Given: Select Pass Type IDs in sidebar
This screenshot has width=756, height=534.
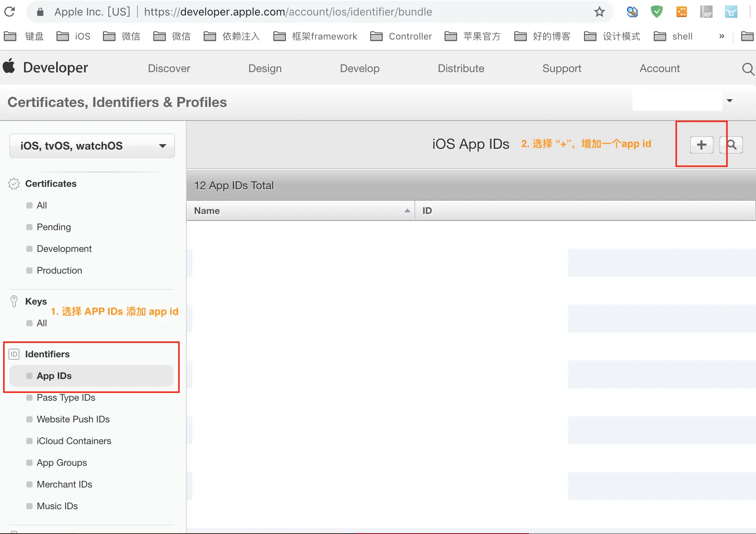Looking at the screenshot, I should (x=66, y=398).
